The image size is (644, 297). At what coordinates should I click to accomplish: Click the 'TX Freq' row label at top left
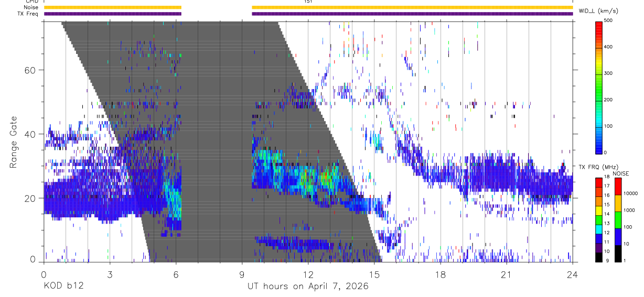coord(29,14)
